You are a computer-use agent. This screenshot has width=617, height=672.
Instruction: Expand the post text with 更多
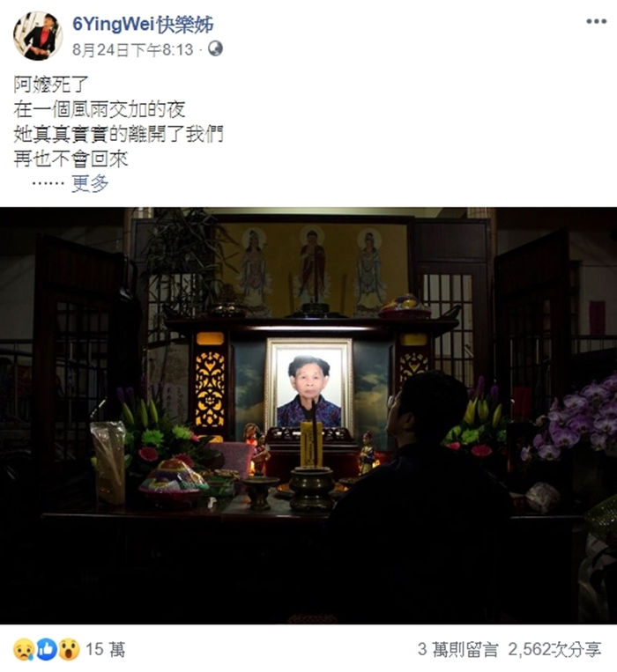90,183
